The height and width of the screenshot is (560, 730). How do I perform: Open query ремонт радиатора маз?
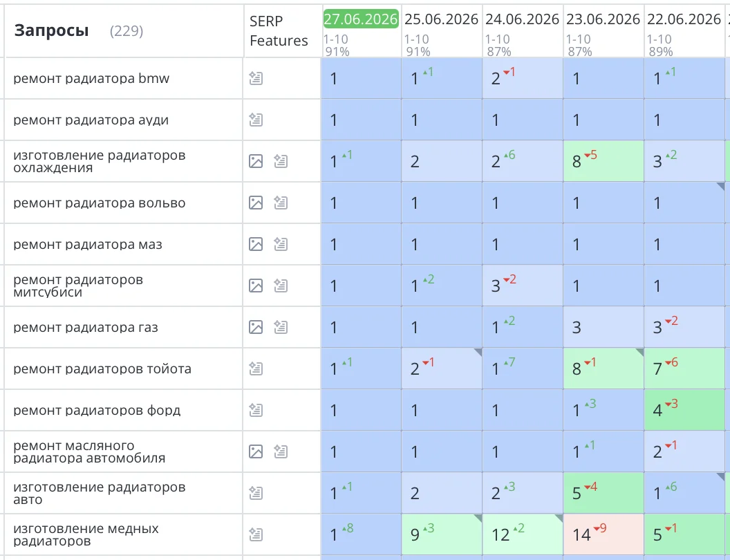pyautogui.click(x=88, y=244)
